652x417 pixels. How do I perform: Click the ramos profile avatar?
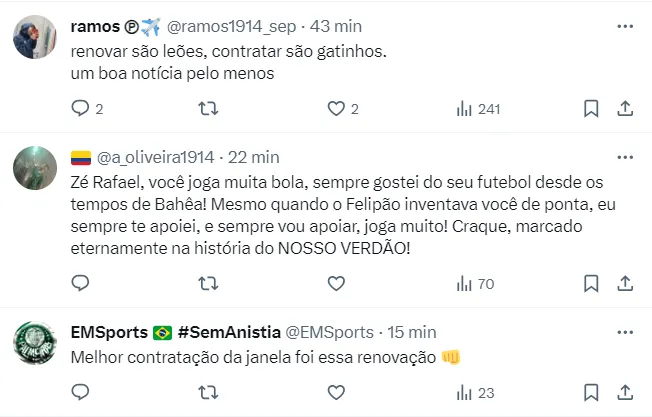click(x=34, y=36)
